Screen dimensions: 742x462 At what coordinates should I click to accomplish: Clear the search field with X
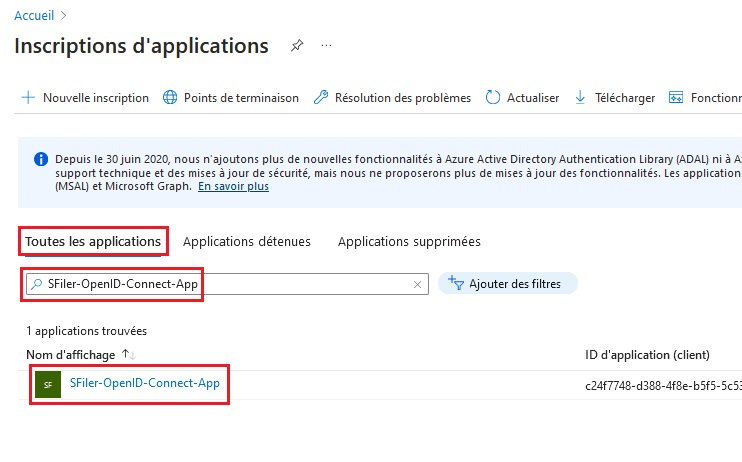pos(417,284)
